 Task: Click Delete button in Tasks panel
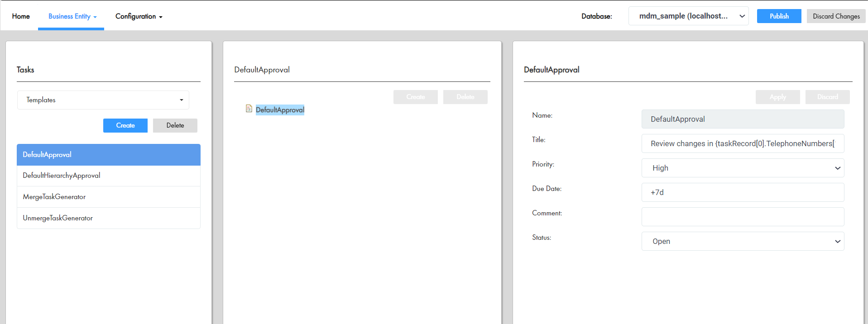tap(175, 125)
